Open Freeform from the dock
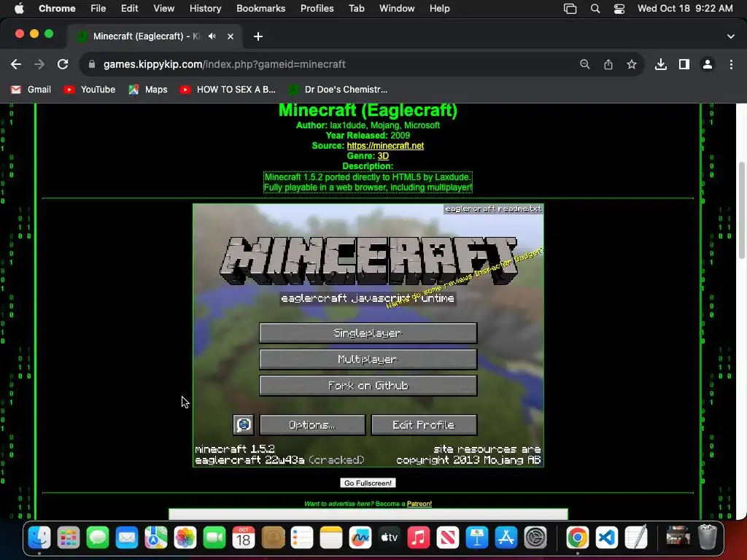 (360, 538)
